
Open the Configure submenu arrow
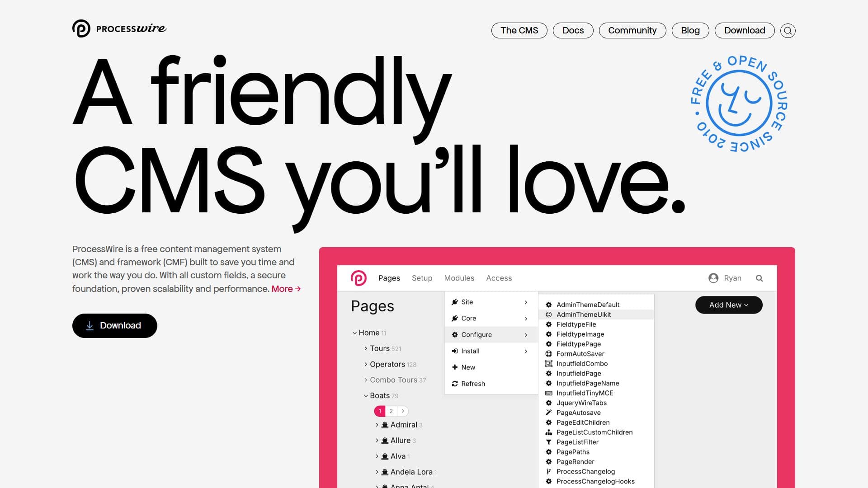coord(526,335)
